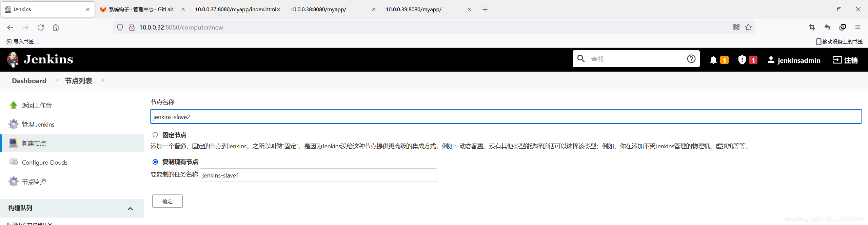Screen dimensions: 868x225
Task: Open the browser hamburger menu
Action: [x=858, y=27]
